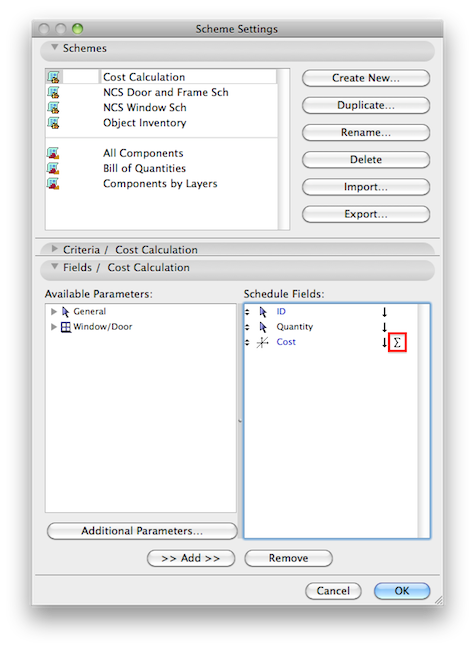The width and height of the screenshot is (475, 649).
Task: Confirm settings with OK
Action: (x=402, y=591)
